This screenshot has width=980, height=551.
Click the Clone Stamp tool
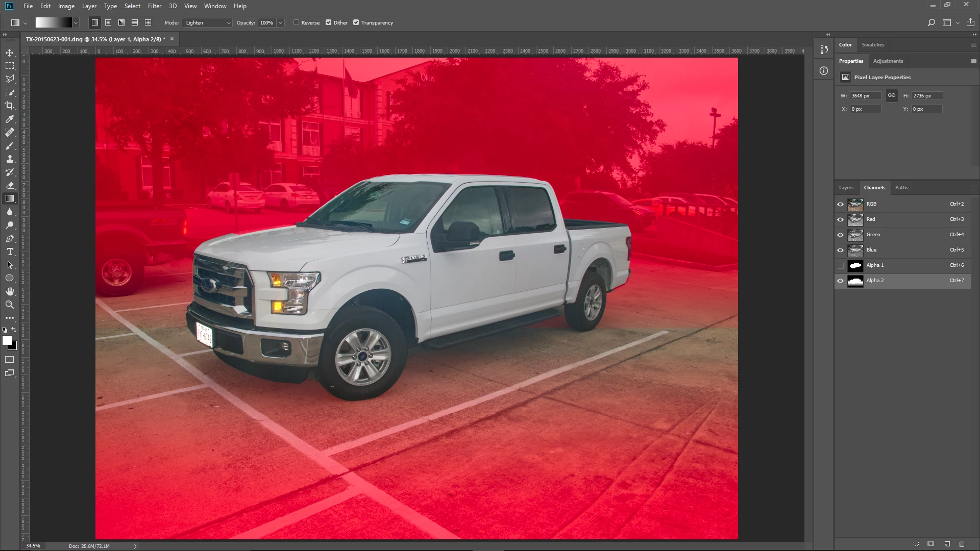(10, 159)
